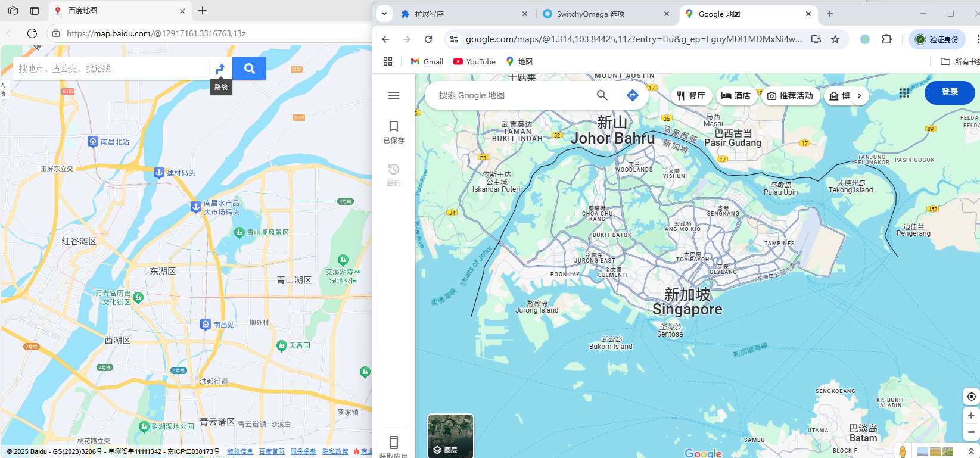Screen dimensions: 980x458
Task: Click the Baidu Maps route (路线) icon
Action: pyautogui.click(x=220, y=68)
